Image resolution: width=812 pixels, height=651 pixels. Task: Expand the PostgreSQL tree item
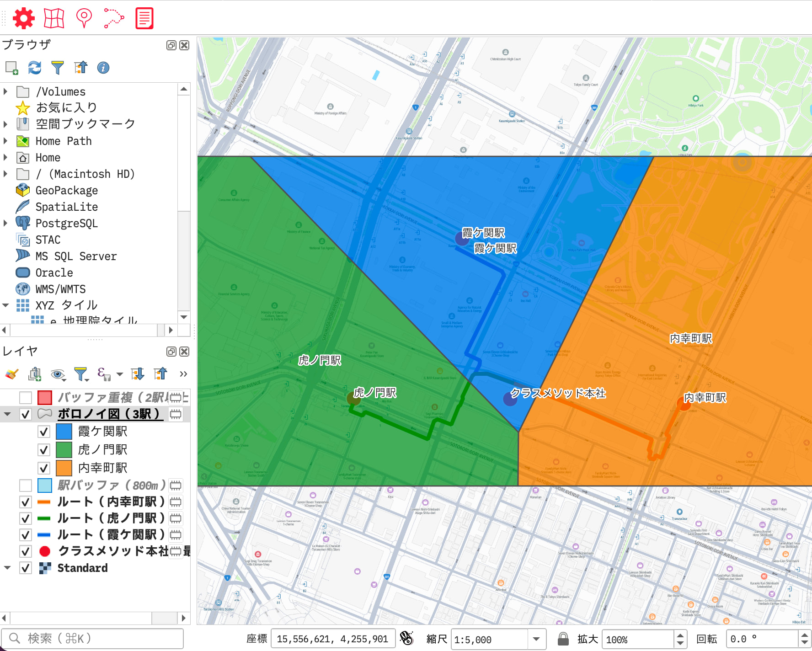click(x=5, y=223)
